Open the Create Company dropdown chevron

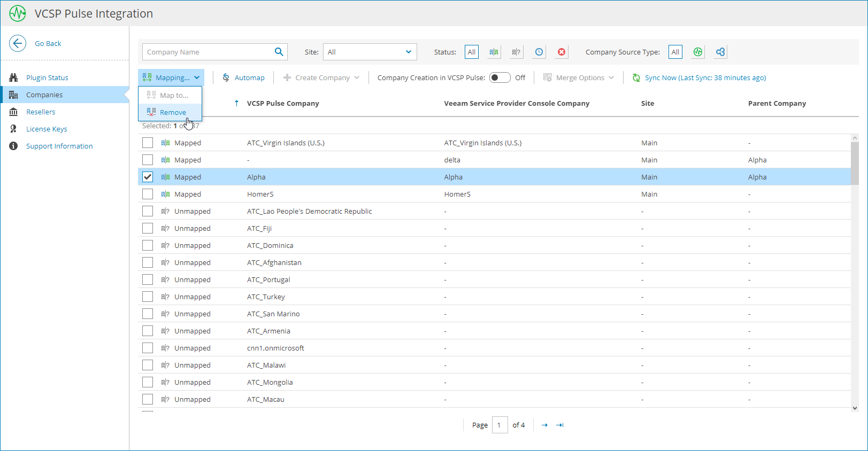coord(357,77)
